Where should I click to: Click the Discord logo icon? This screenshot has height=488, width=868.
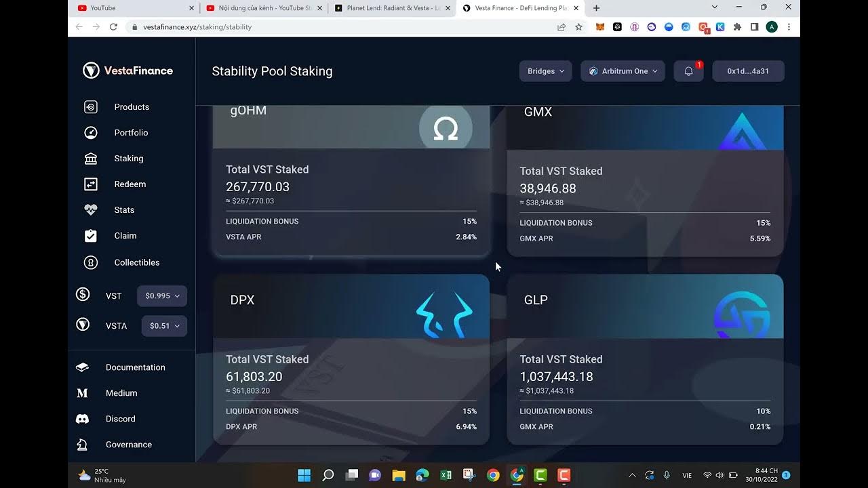click(82, 419)
